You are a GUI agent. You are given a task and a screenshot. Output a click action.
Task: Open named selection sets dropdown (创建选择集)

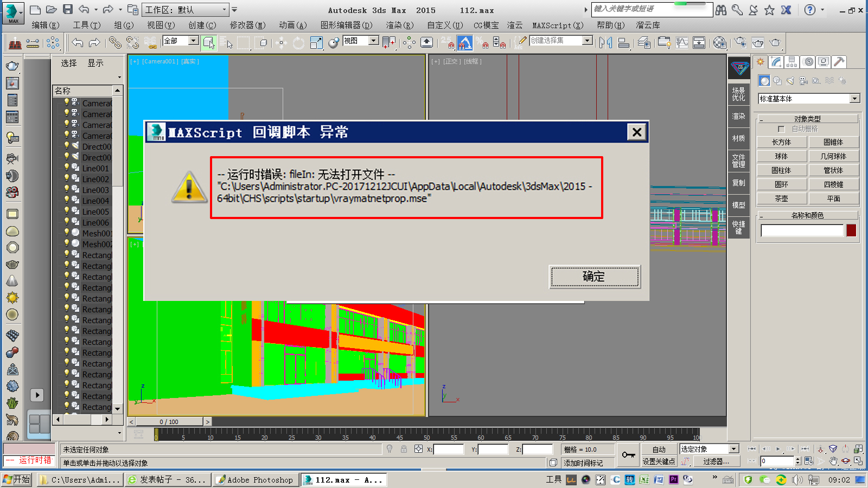[x=560, y=41]
